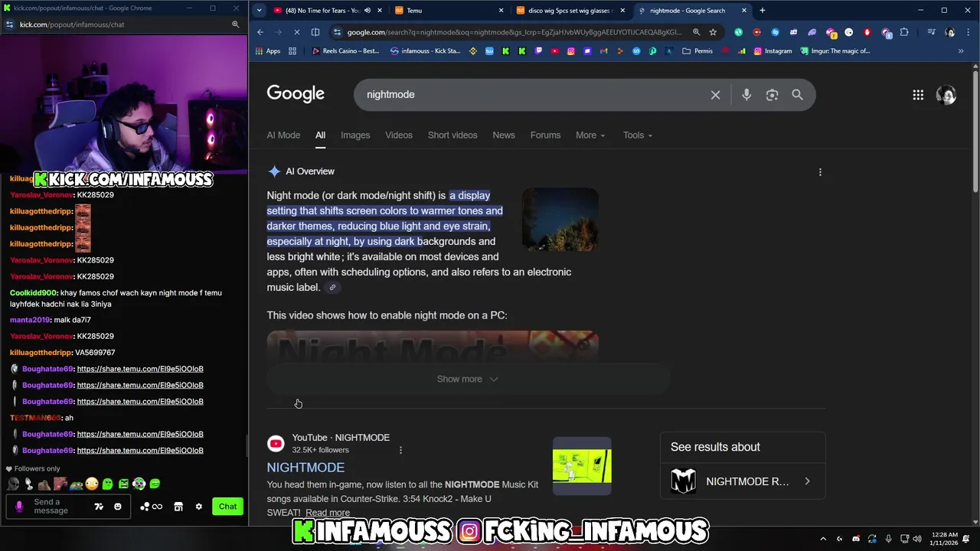Insert the yellow wide-eyed emote
This screenshot has width=980, height=551.
point(92,484)
